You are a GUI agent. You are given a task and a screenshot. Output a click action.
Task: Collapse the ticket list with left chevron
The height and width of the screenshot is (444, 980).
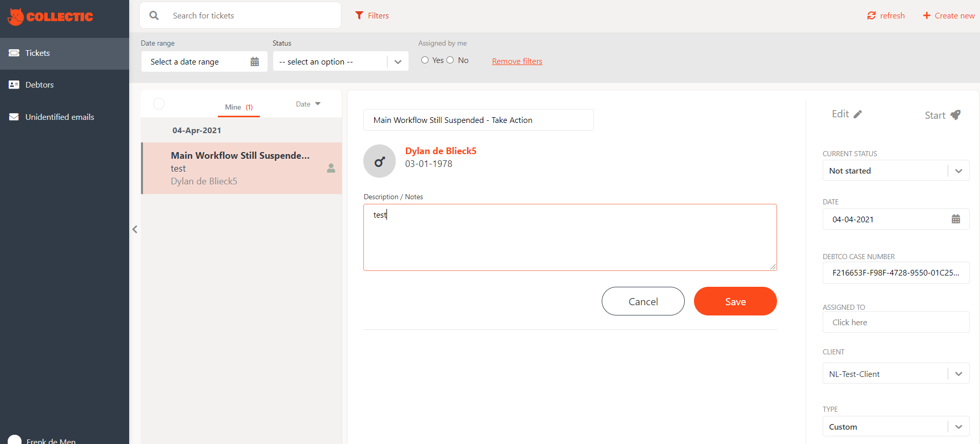[135, 229]
